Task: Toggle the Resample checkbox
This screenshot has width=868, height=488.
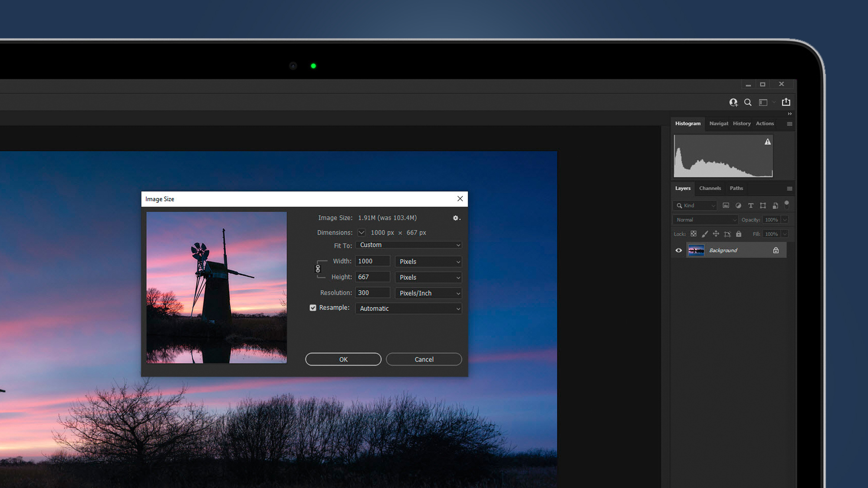Action: point(312,308)
